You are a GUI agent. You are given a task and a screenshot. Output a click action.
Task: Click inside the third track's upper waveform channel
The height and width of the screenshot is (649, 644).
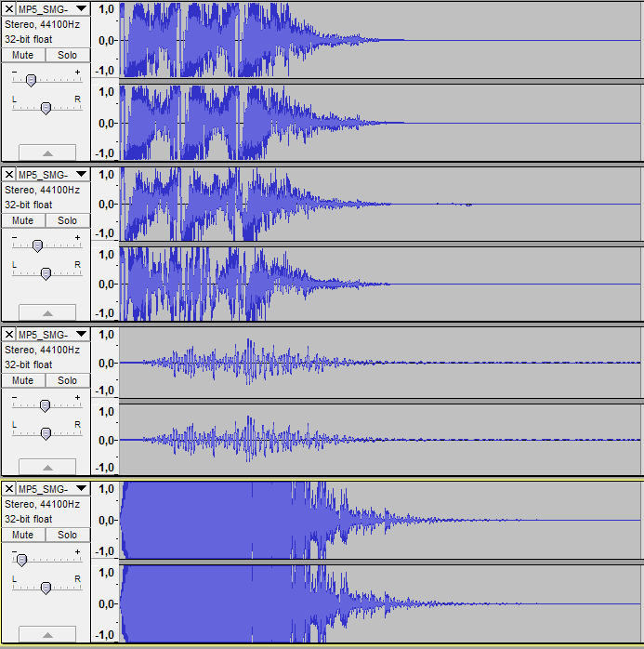click(x=372, y=363)
